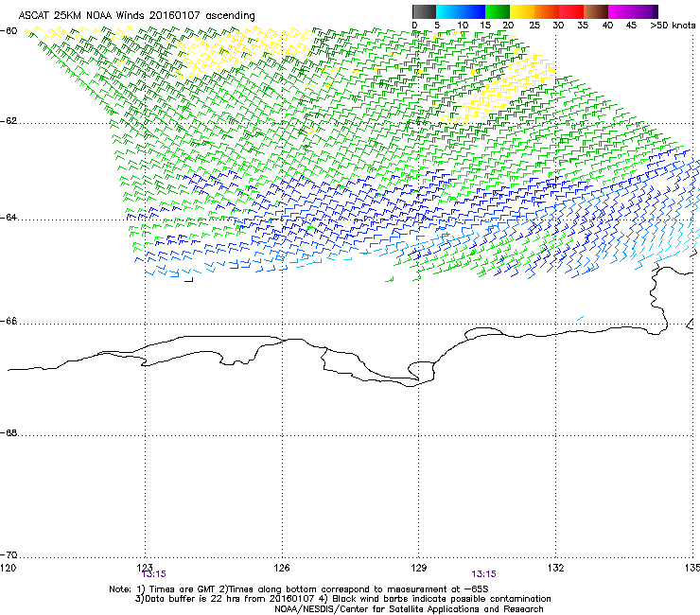Select the green 15-20 knots legend segment

(498, 11)
